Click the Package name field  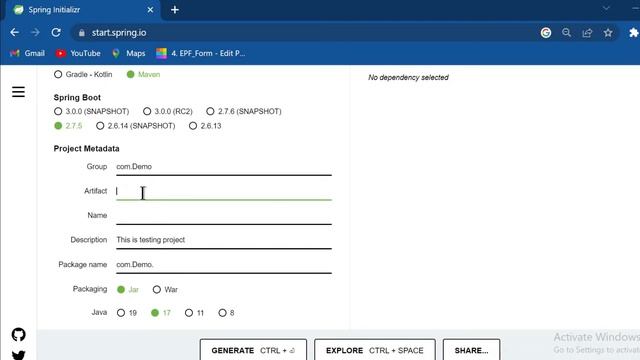click(x=224, y=264)
